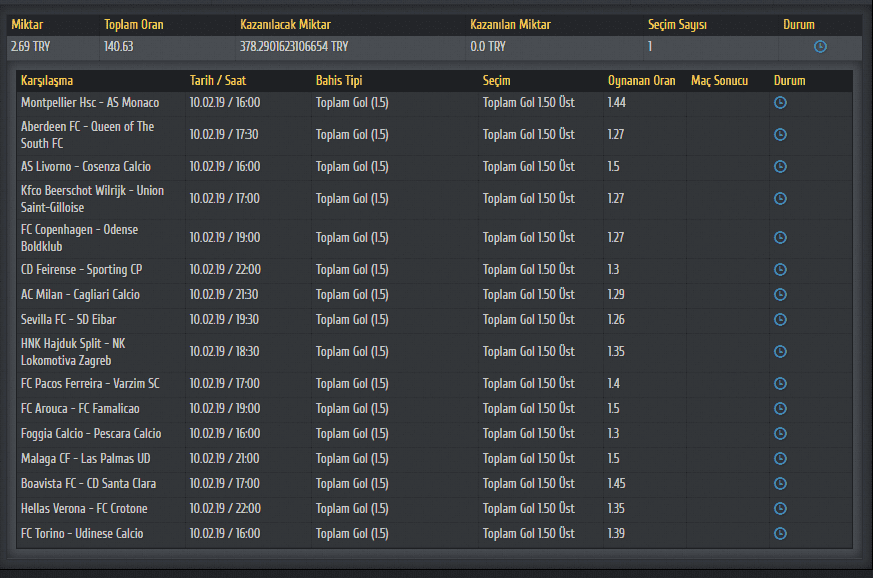Click status clock icon for AC Milan match
The image size is (873, 578).
[781, 295]
